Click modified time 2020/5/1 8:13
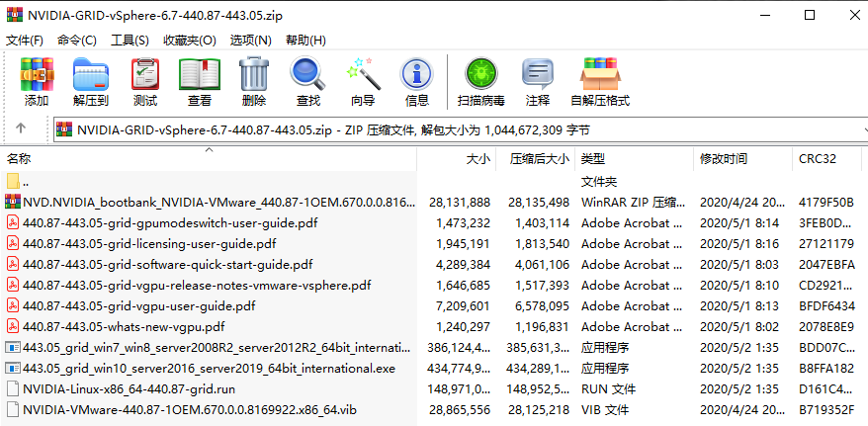Viewport: 868px width, 426px height. (x=739, y=306)
